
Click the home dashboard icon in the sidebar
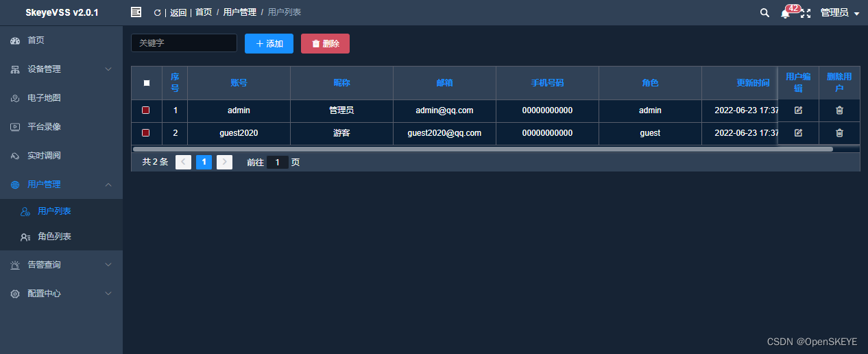click(15, 40)
